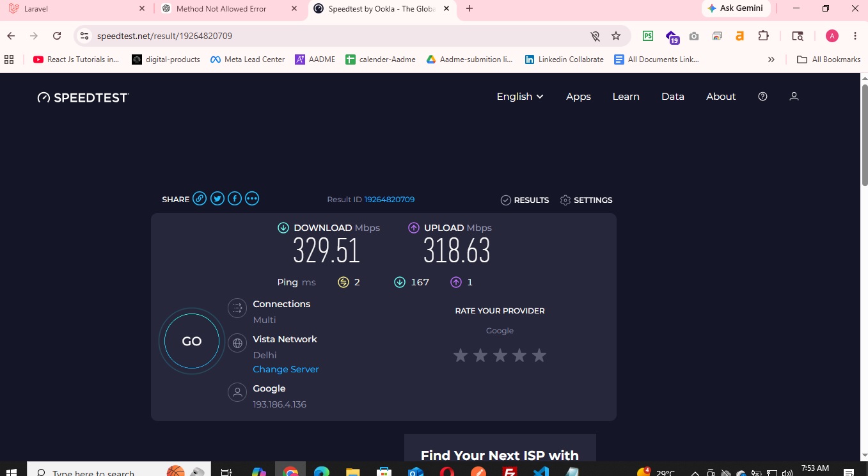This screenshot has height=476, width=868.
Task: Start test with GO button
Action: coord(192,341)
